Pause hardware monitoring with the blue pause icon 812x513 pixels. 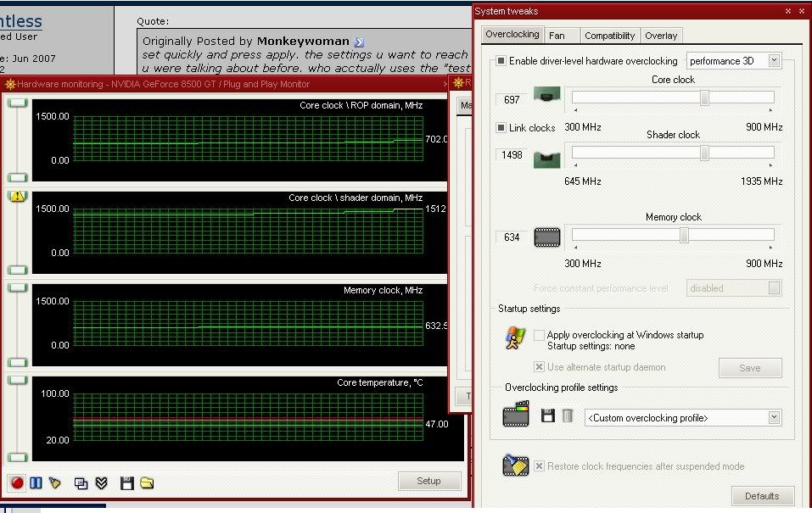coord(36,482)
